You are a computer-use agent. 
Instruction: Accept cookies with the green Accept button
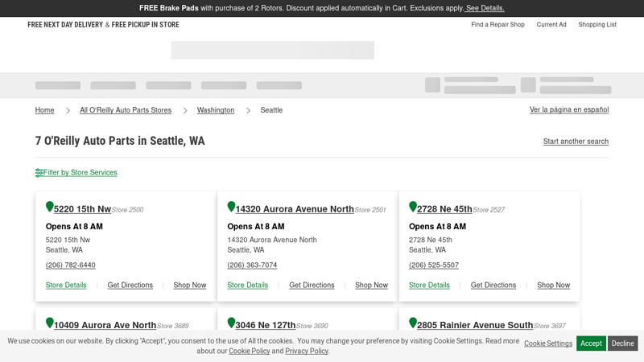591,343
